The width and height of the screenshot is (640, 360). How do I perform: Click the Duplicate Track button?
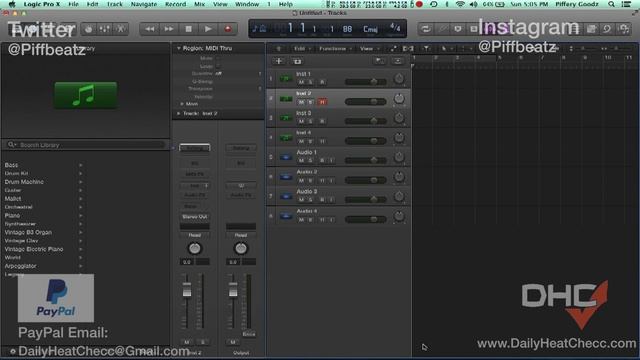[297, 61]
